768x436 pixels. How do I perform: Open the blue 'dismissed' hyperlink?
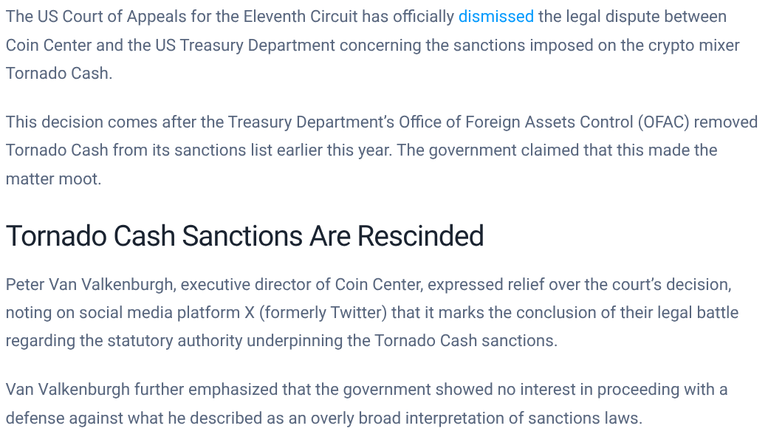[x=496, y=17]
